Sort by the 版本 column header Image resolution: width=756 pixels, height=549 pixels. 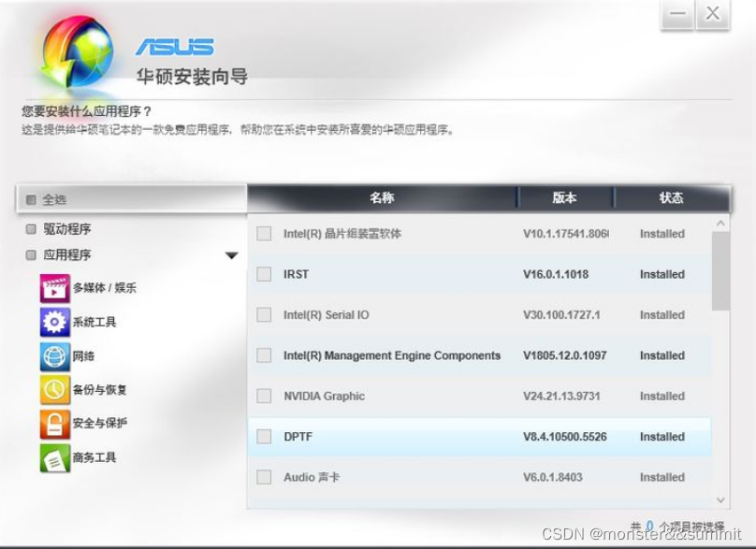tap(564, 197)
